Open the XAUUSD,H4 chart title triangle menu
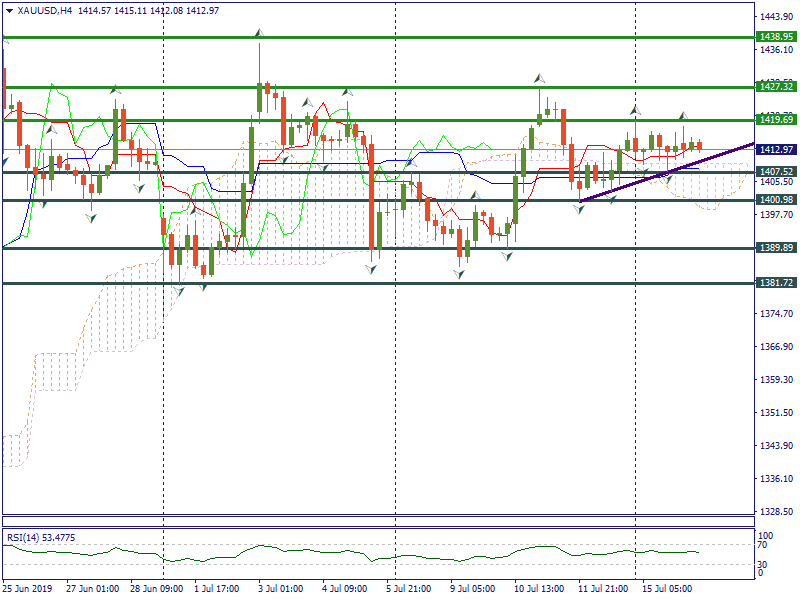 point(9,10)
